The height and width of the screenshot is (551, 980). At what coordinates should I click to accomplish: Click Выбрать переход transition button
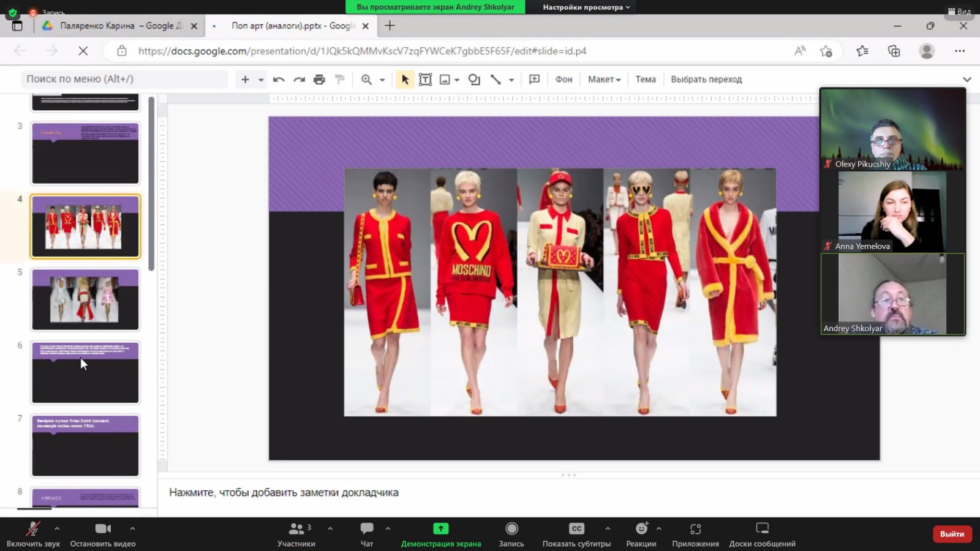point(706,79)
